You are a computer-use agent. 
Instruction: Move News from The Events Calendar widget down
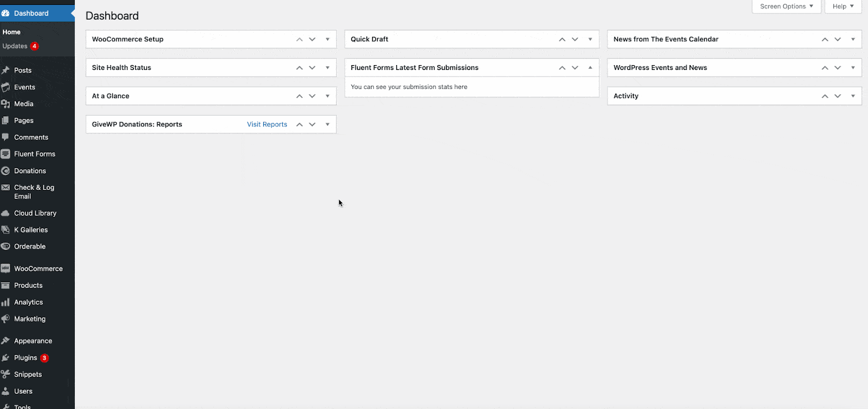(x=838, y=39)
